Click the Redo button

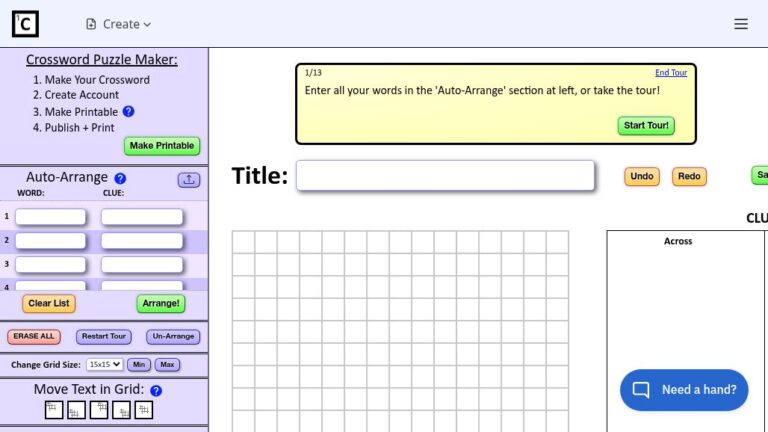tap(689, 176)
